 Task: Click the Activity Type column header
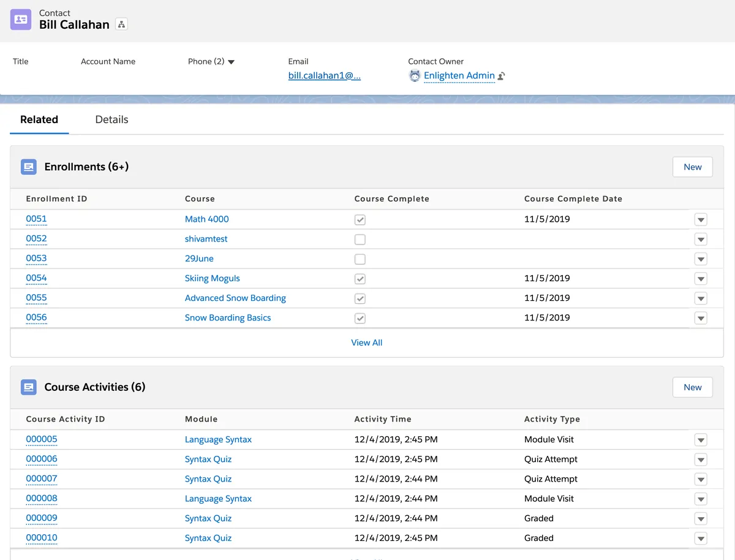pyautogui.click(x=552, y=420)
